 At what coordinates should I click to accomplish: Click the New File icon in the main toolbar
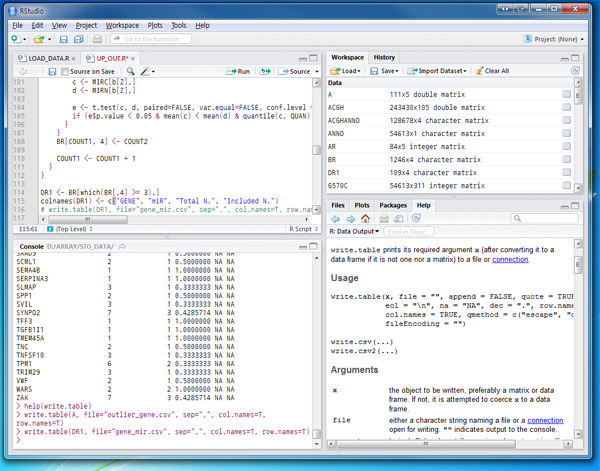point(16,39)
